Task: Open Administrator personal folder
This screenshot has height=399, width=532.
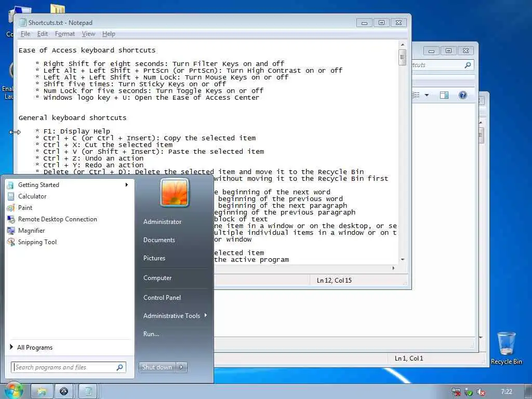Action: (x=162, y=221)
